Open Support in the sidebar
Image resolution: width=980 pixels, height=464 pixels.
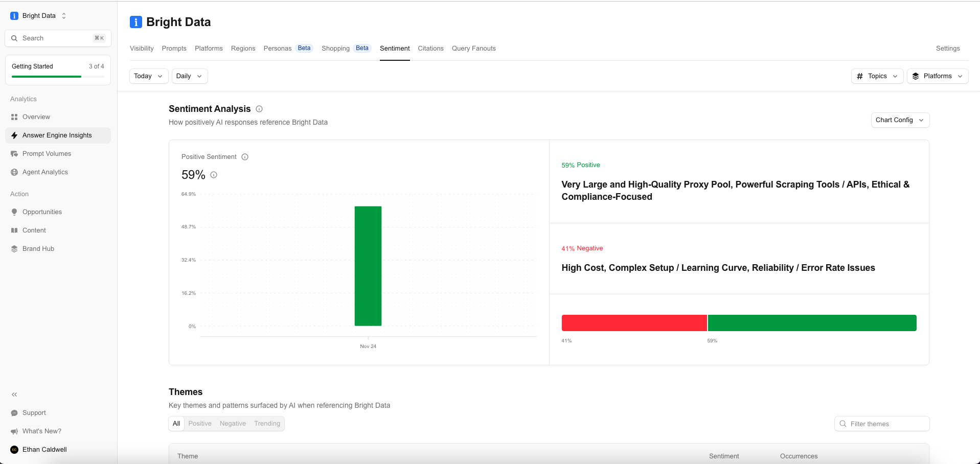point(58,413)
